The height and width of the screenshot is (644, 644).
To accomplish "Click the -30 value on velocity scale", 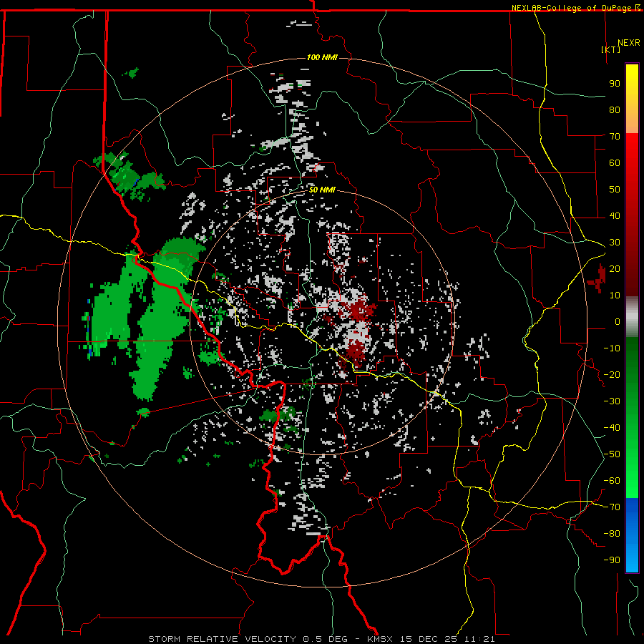I will pos(612,401).
